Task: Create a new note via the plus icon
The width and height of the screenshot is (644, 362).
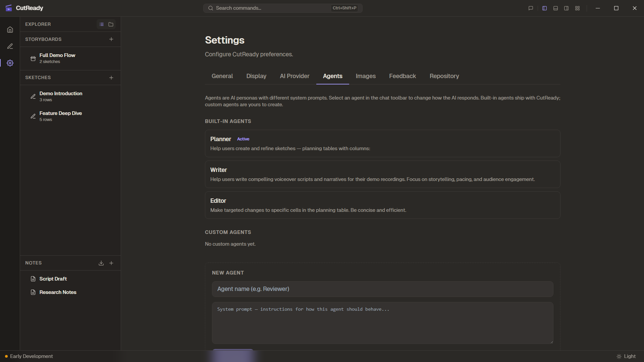Action: (111, 263)
